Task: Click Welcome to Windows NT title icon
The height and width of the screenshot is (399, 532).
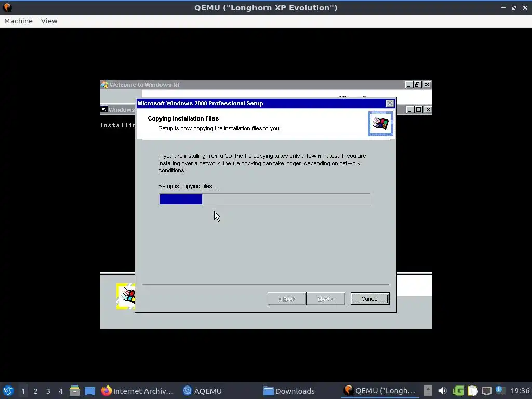Action: [x=104, y=85]
